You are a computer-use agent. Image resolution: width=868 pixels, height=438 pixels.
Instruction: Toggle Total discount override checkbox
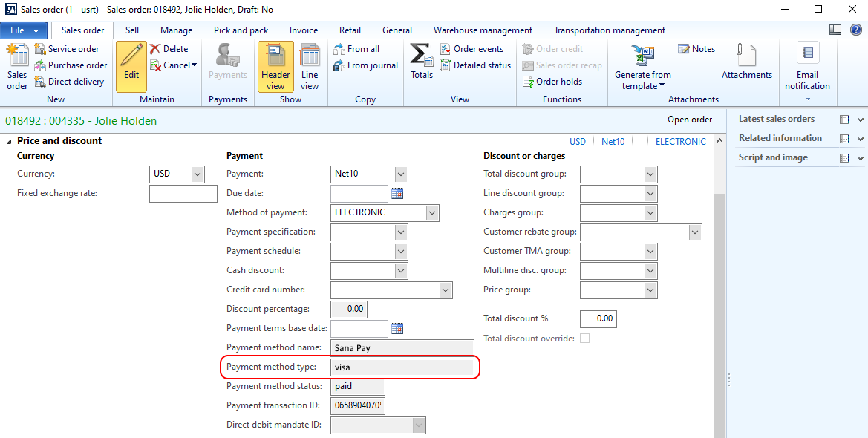[x=585, y=339]
